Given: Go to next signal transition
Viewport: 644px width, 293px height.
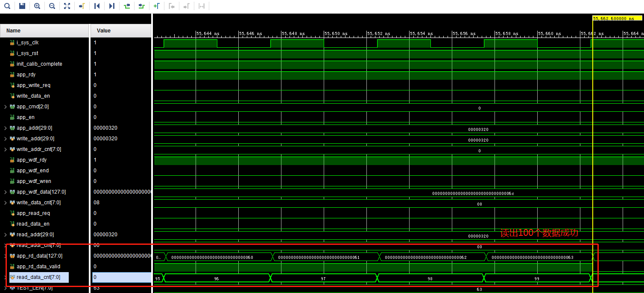Looking at the screenshot, I should (x=141, y=6).
